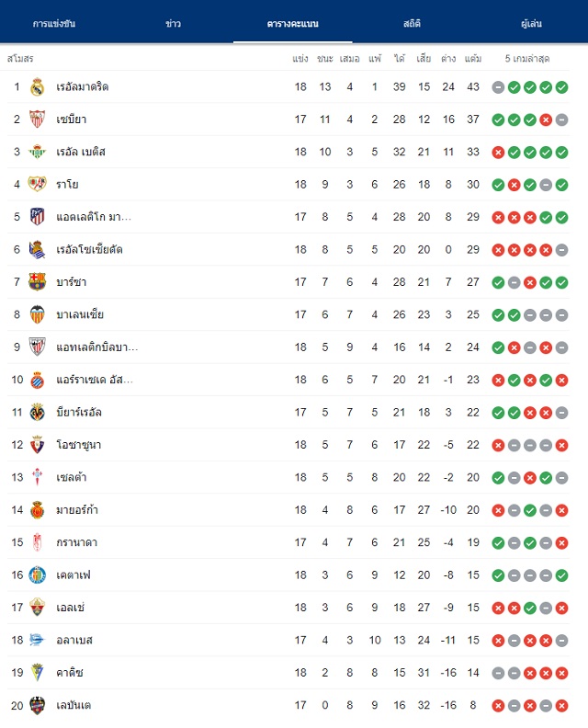The width and height of the screenshot is (588, 728).
Task: Select the Levante crest in row 20
Action: coord(37,705)
